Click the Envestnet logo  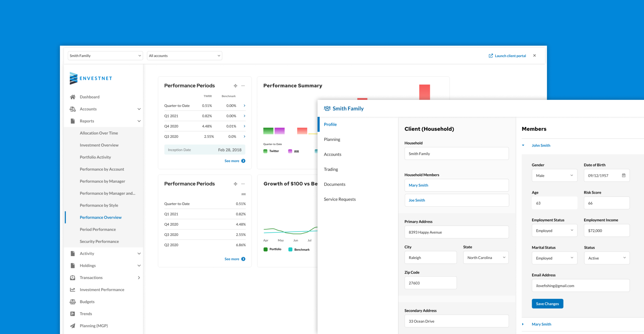(x=90, y=78)
